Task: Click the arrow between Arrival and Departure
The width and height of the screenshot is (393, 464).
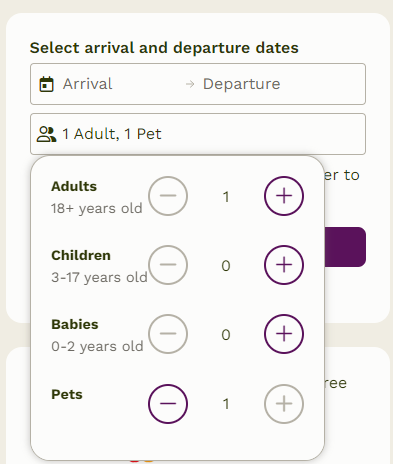Action: click(x=190, y=84)
